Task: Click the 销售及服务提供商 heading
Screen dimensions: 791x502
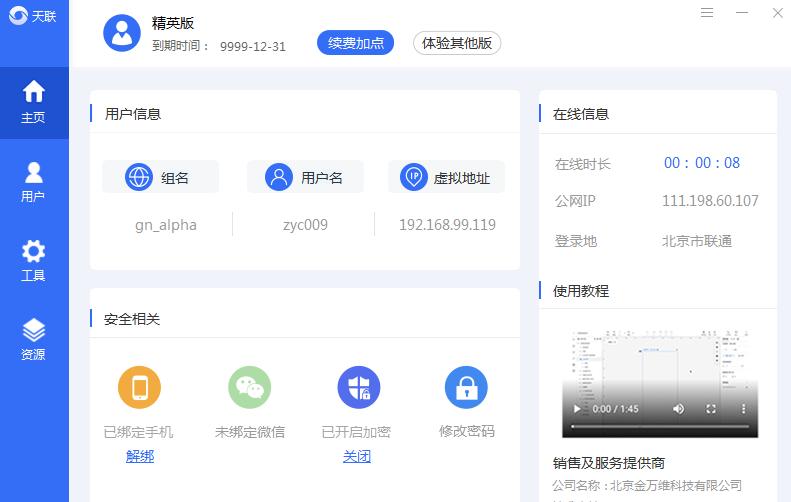Action: coord(609,463)
